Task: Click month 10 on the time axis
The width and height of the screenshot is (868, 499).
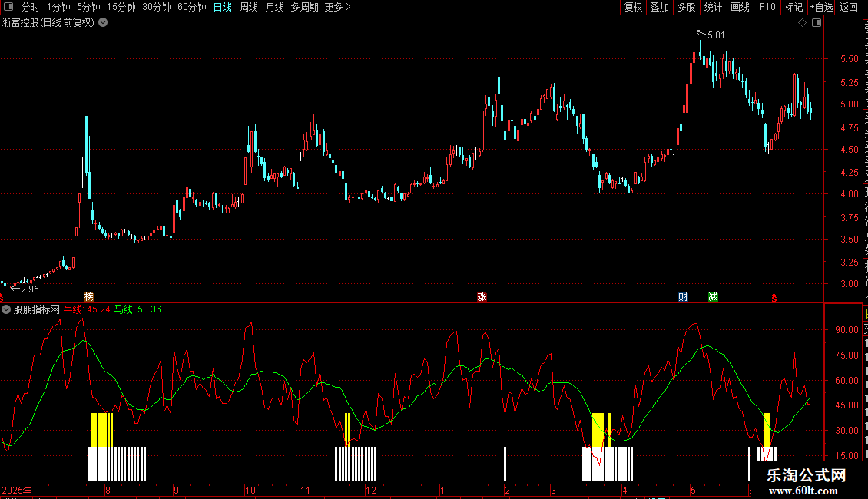Action: coord(250,491)
